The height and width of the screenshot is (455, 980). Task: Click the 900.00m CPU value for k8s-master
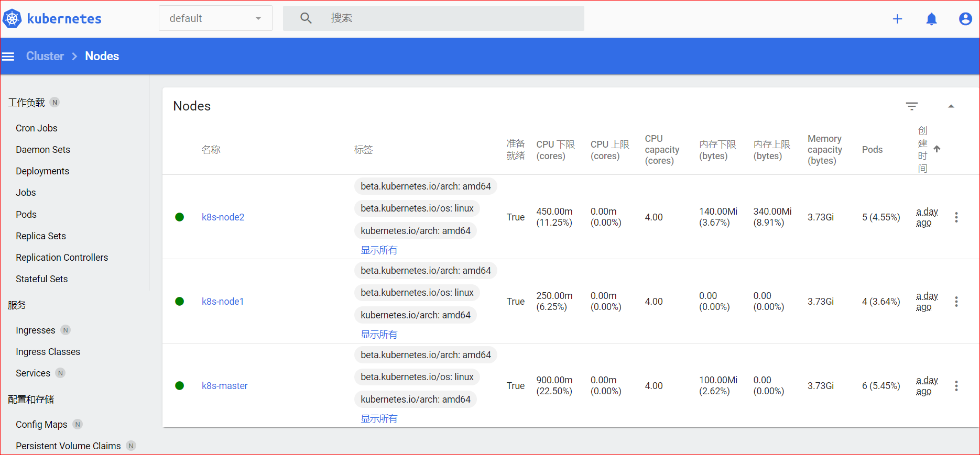[554, 385]
